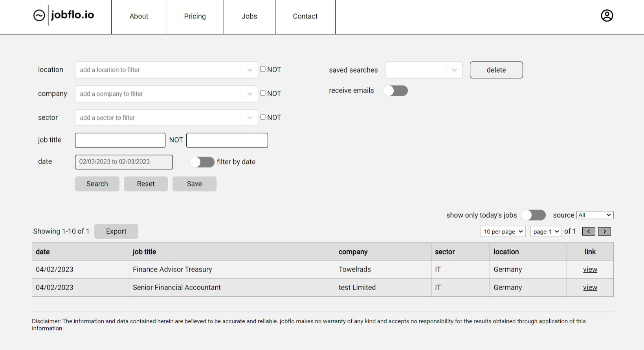Click the date range input field
Viewport: 644px width, 350px height.
(124, 162)
